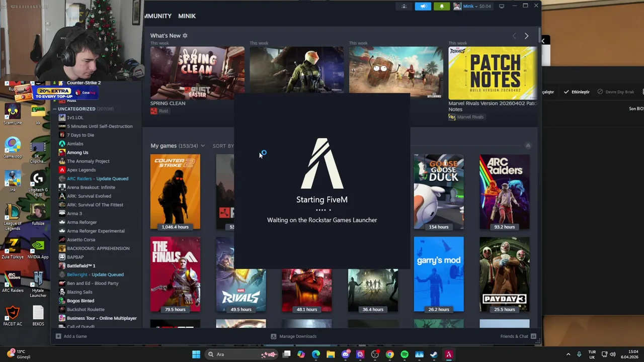Click the Among Us icon in library list
This screenshot has width=644, height=362.
(x=62, y=152)
